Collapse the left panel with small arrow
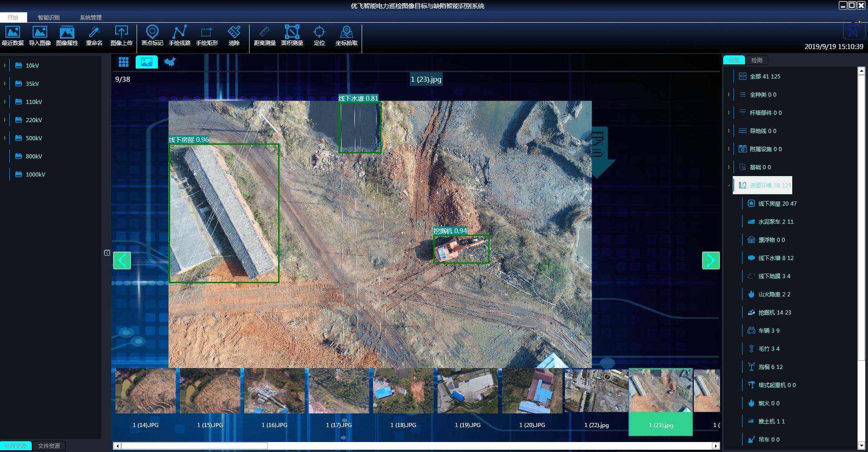The height and width of the screenshot is (452, 868). coord(107,253)
